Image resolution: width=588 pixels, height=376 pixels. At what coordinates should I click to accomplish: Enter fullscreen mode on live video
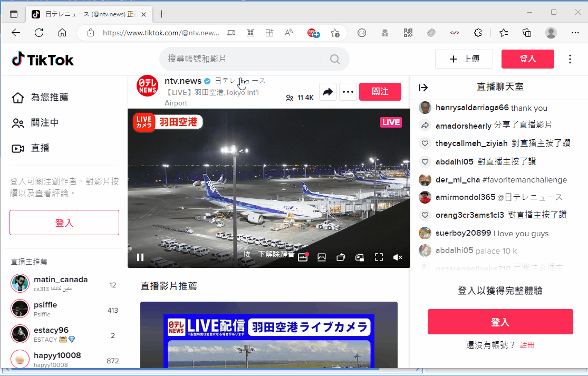(379, 257)
